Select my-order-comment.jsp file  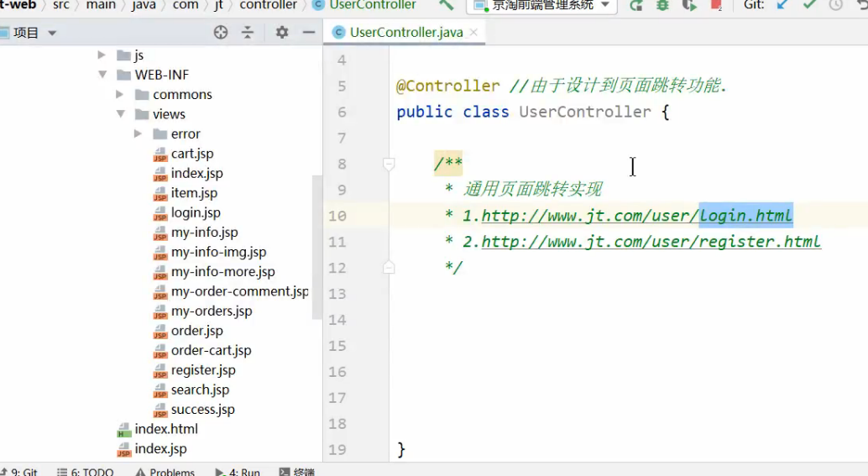click(x=240, y=291)
